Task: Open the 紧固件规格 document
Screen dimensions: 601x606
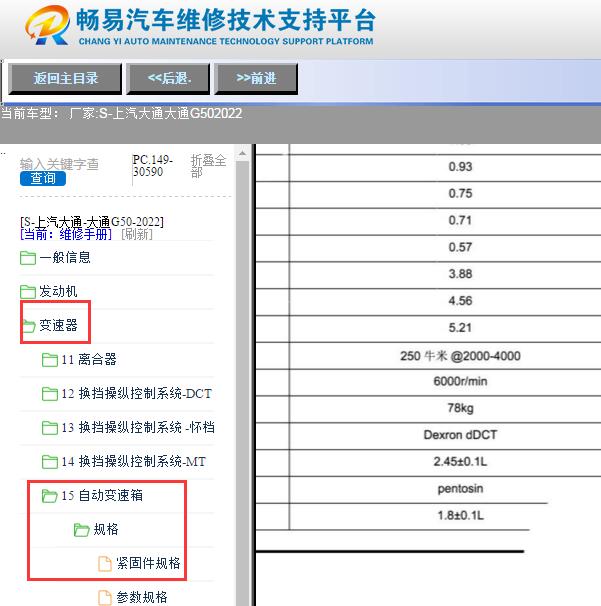Action: tap(148, 563)
